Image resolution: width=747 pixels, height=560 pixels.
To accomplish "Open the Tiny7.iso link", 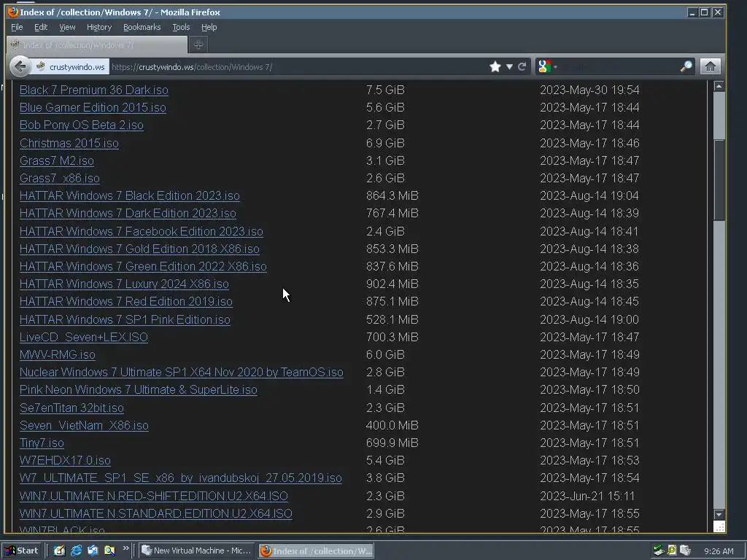I will [x=42, y=443].
